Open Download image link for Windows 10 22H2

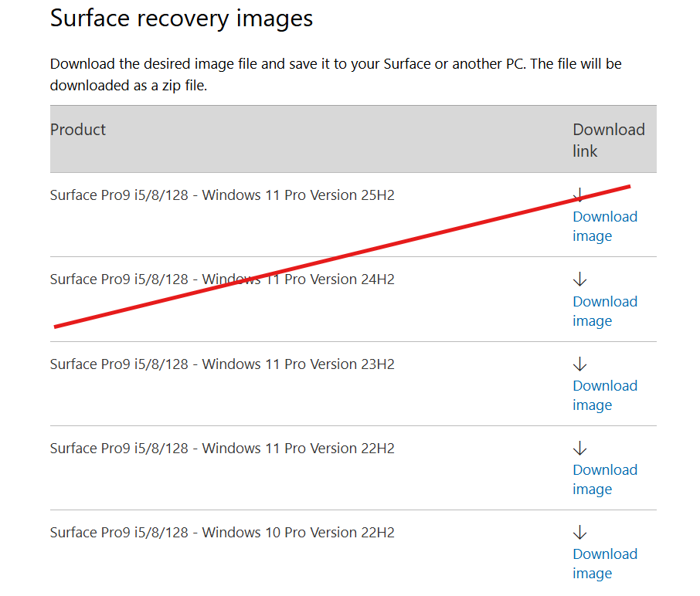point(605,564)
